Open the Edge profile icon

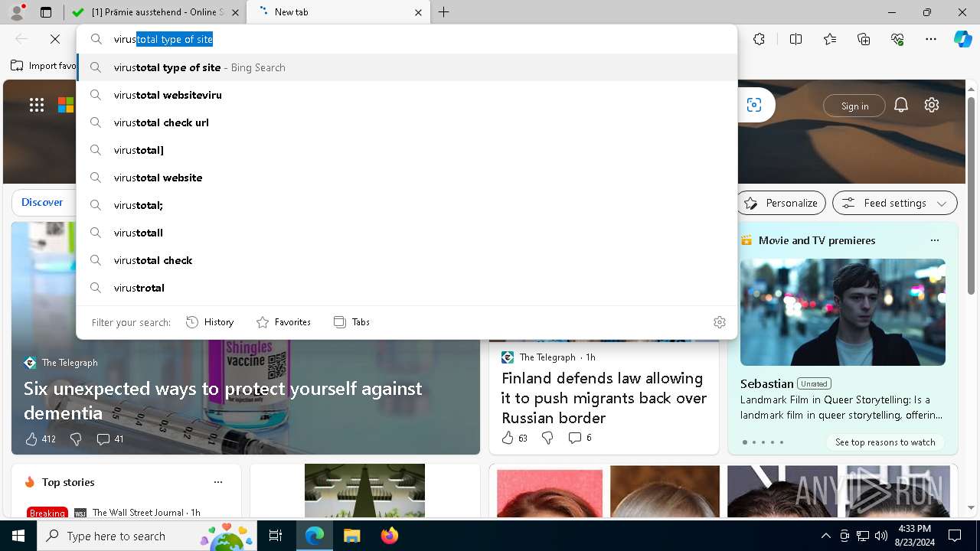click(17, 12)
